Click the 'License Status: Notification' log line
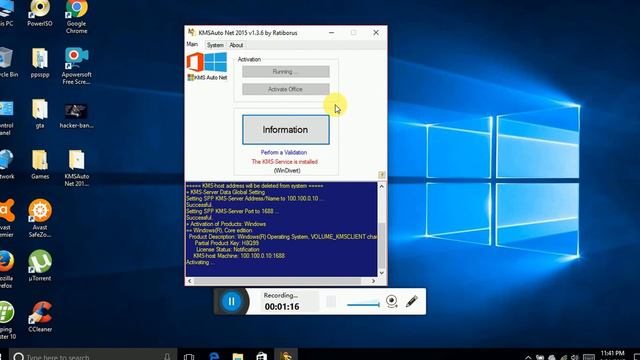 [228, 249]
